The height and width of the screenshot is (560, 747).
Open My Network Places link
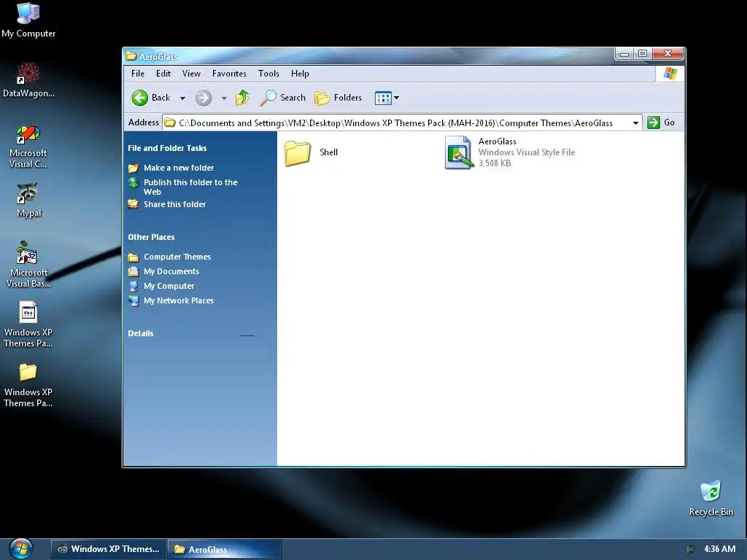(x=179, y=300)
